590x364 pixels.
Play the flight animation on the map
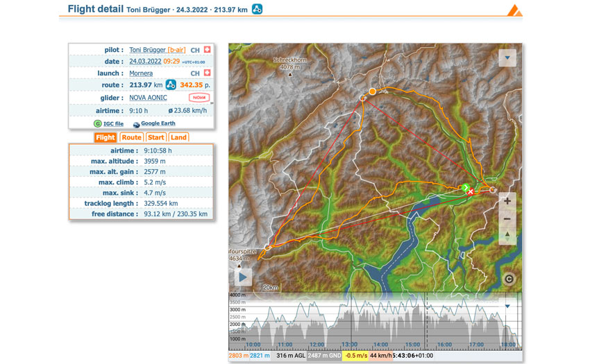click(x=242, y=277)
